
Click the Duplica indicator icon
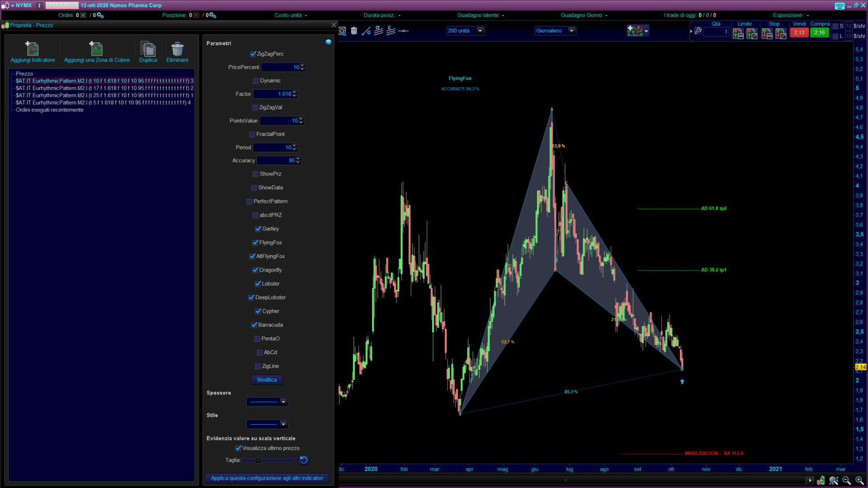pos(148,49)
